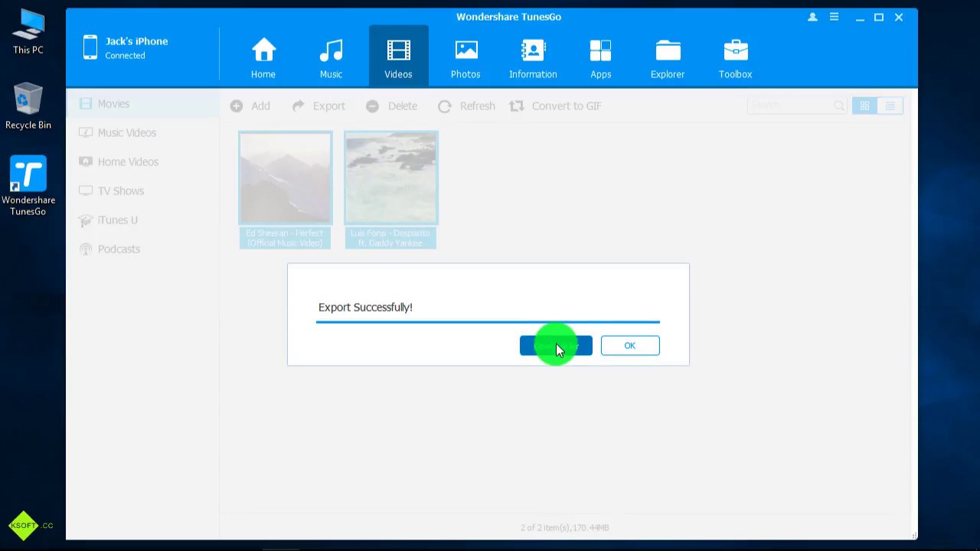Open the Information tab

pos(533,57)
